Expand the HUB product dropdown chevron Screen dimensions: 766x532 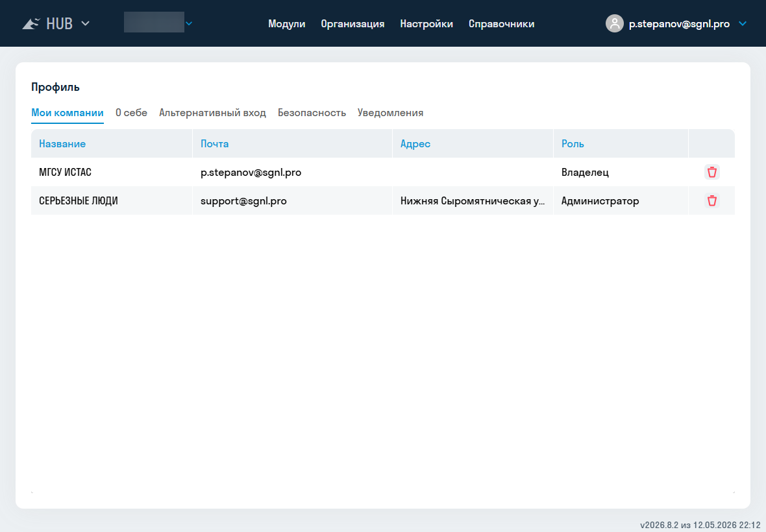86,23
